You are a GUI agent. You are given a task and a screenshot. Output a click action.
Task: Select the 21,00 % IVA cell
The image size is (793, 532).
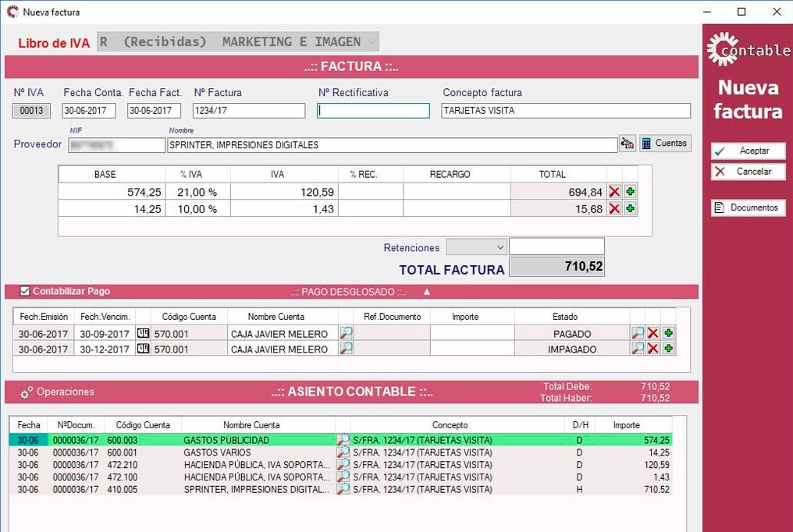click(x=197, y=192)
